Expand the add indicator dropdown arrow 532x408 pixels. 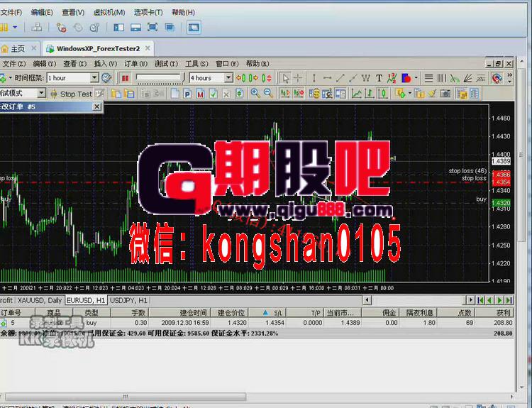pyautogui.click(x=410, y=93)
